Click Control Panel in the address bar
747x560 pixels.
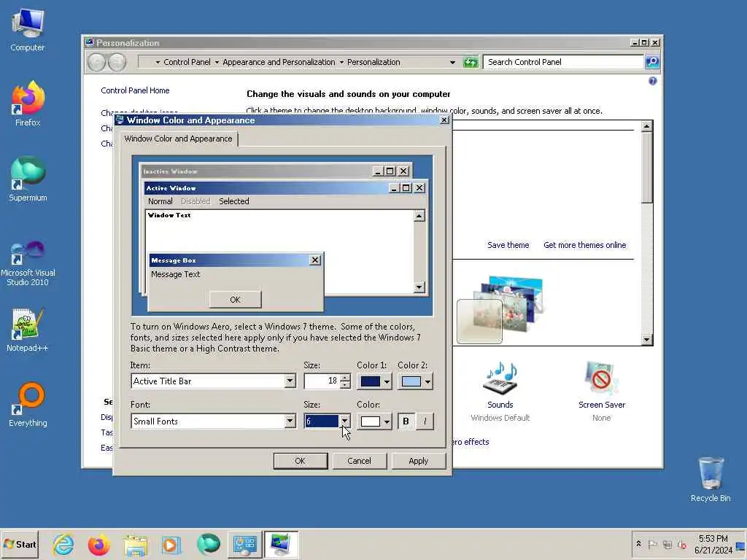(x=187, y=62)
